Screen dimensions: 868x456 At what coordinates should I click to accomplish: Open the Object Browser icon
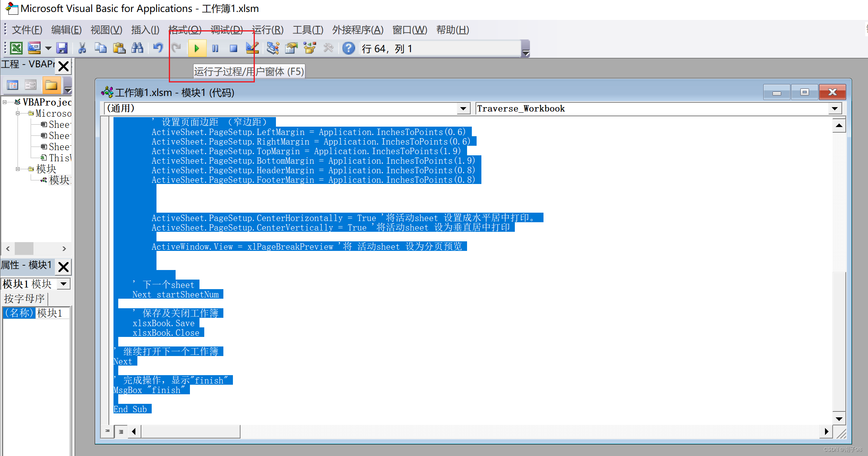[x=309, y=49]
